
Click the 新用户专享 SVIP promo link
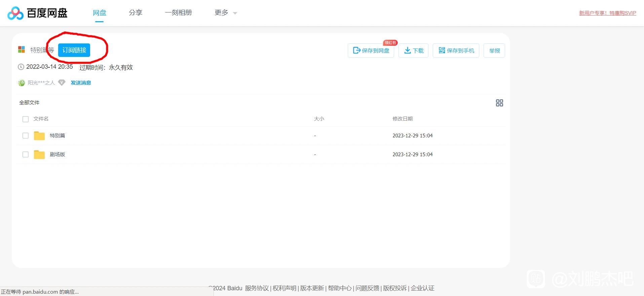[x=607, y=13]
